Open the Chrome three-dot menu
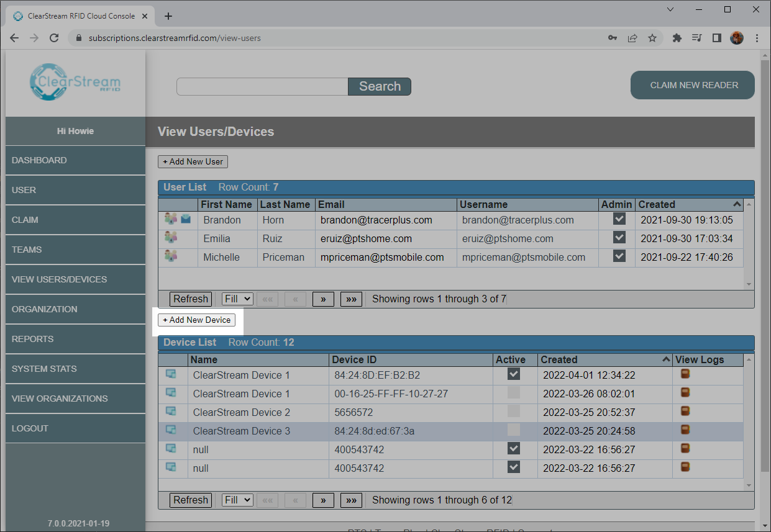 [x=757, y=38]
